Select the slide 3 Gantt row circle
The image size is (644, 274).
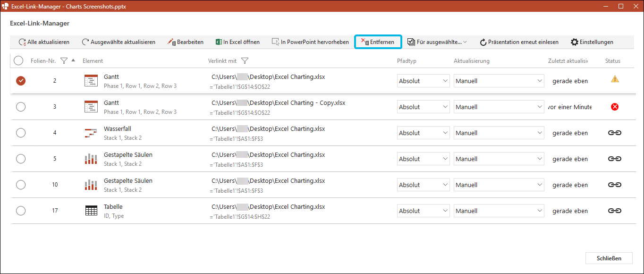(x=21, y=107)
